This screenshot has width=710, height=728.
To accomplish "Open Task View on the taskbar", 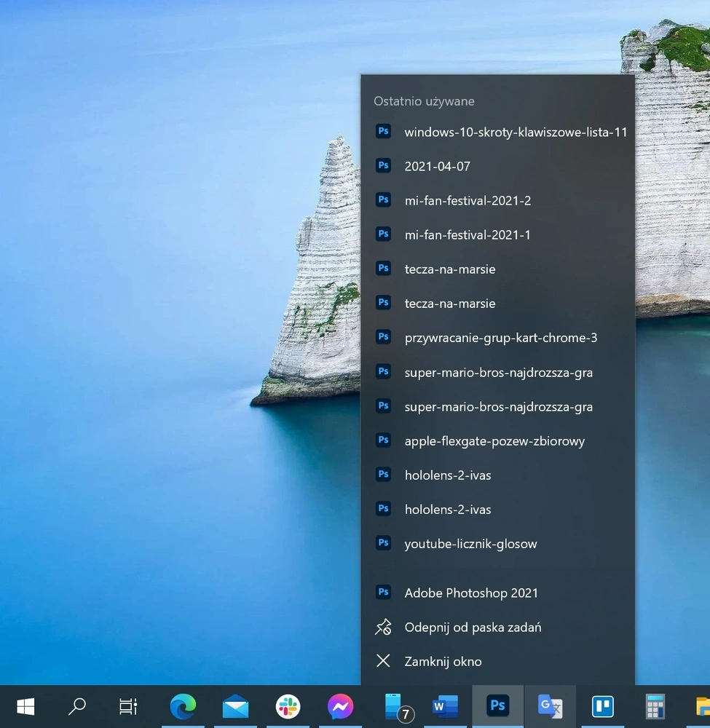I will (x=128, y=707).
